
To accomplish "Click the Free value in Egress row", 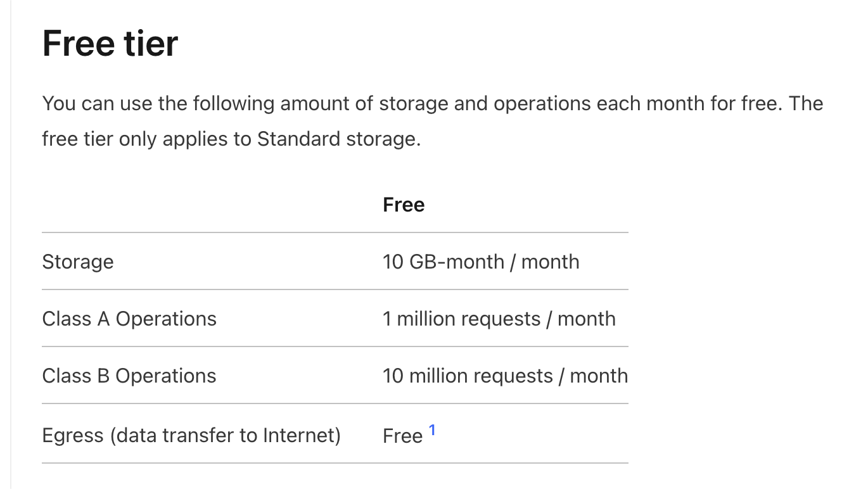I will pos(402,436).
